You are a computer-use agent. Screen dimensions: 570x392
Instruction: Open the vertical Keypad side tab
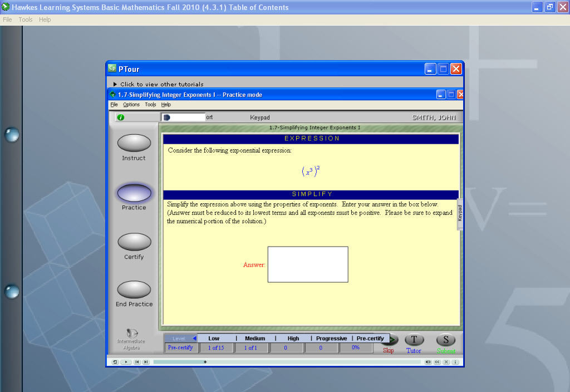click(460, 213)
